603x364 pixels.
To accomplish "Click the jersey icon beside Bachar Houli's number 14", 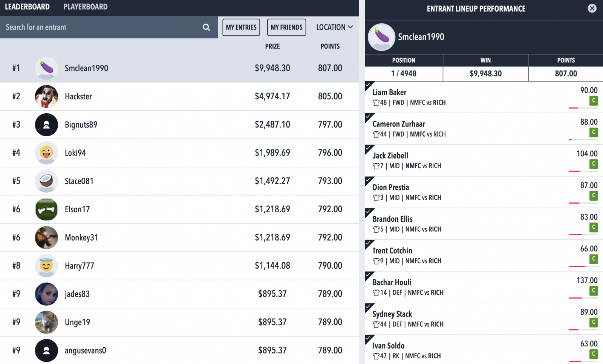I will tap(376, 292).
